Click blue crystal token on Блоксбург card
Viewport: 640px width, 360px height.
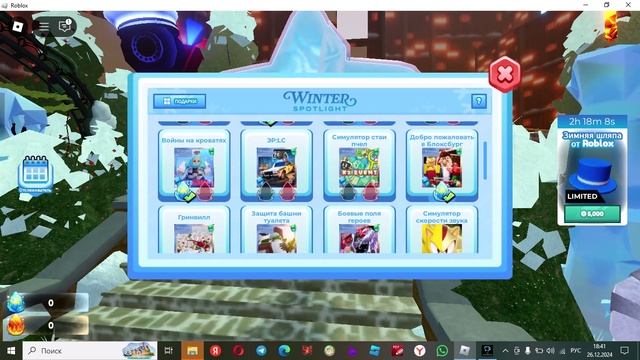click(442, 191)
